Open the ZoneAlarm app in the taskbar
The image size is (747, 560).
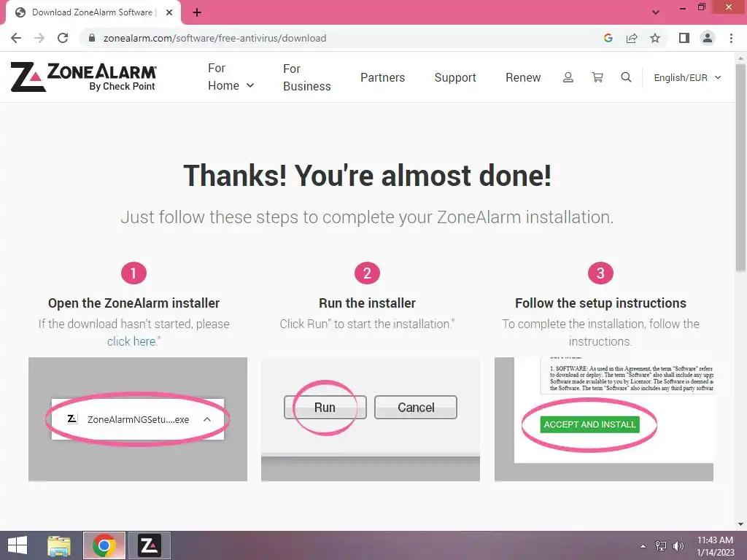(149, 545)
